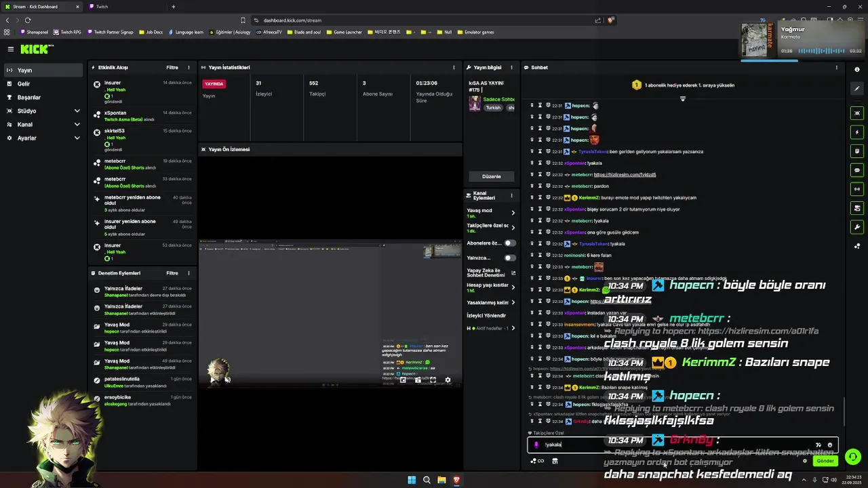
Task: Click the Düzenle button
Action: coord(491,176)
